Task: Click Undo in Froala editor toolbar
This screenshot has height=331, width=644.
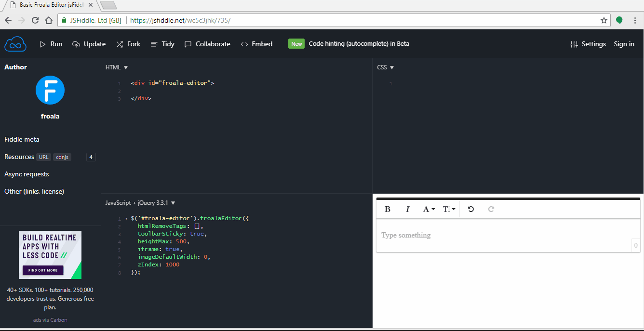Action: coord(471,209)
